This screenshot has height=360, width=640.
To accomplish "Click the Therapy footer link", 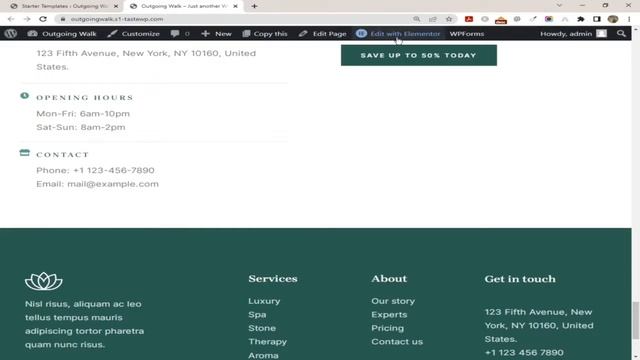I will pyautogui.click(x=267, y=342).
